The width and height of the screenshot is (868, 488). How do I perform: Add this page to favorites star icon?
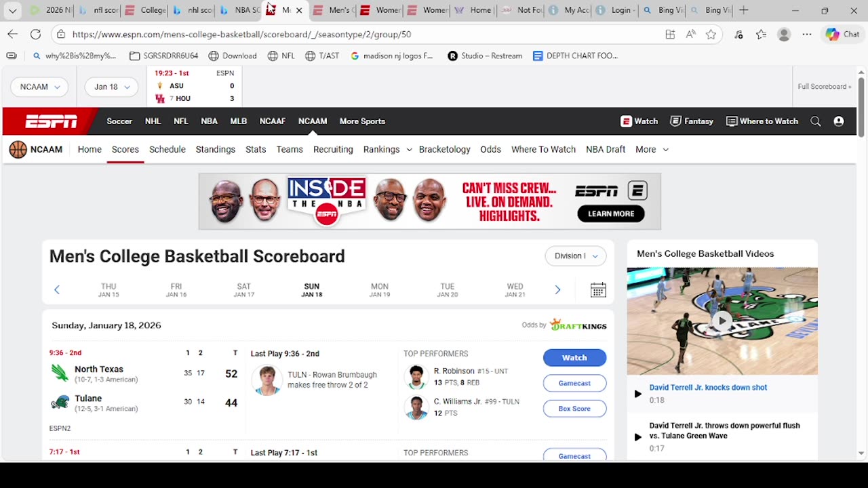(x=711, y=34)
